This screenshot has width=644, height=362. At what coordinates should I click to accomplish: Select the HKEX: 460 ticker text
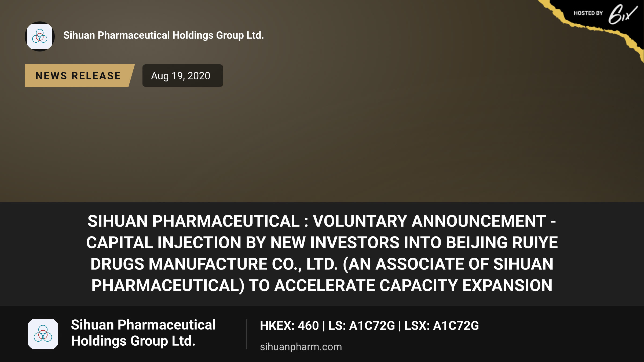click(289, 326)
